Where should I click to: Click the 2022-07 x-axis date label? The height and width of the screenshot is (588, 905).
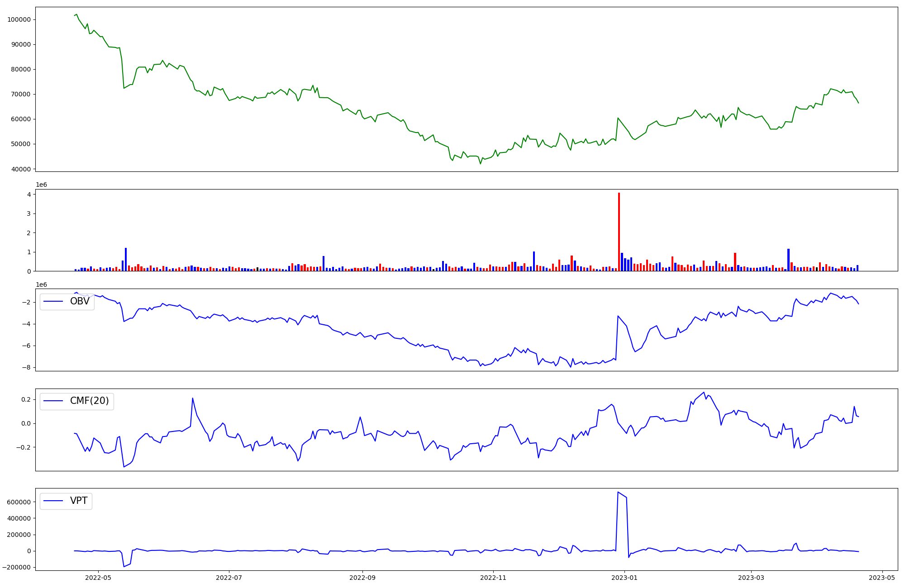(x=229, y=578)
